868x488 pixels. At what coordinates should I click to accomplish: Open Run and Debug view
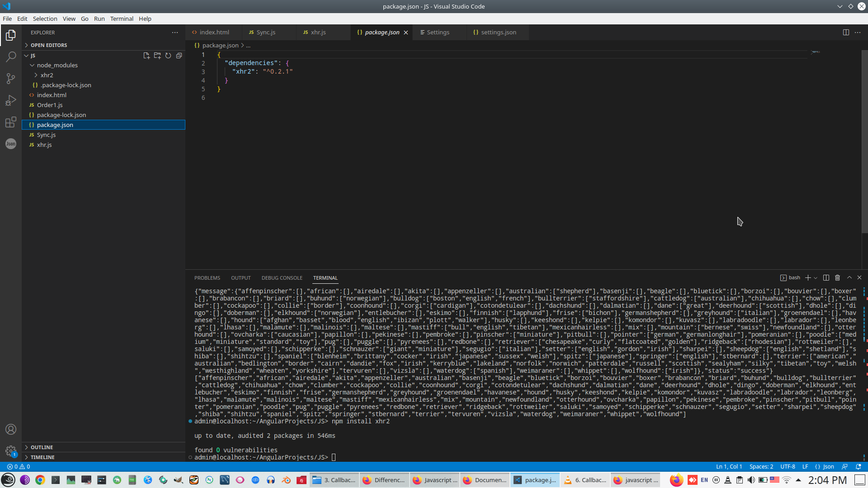click(11, 100)
